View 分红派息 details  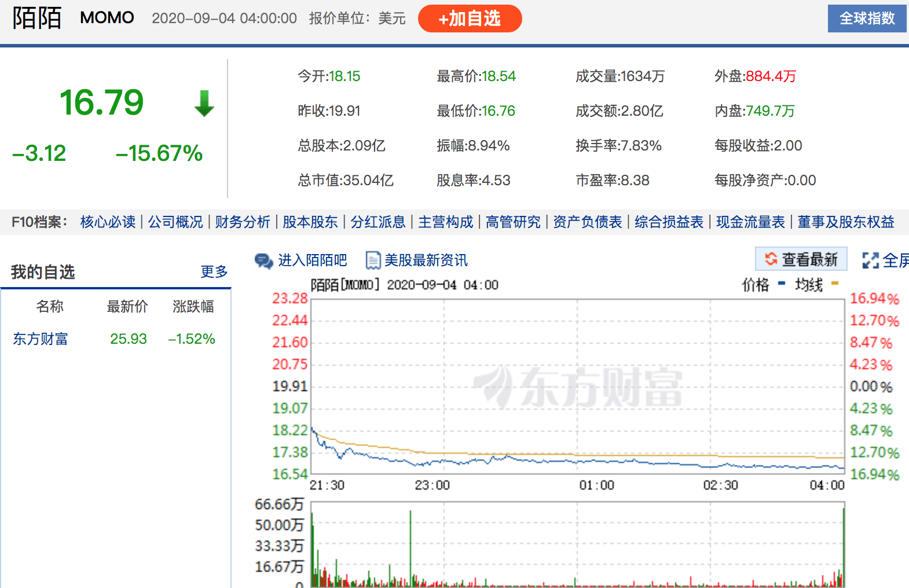378,222
